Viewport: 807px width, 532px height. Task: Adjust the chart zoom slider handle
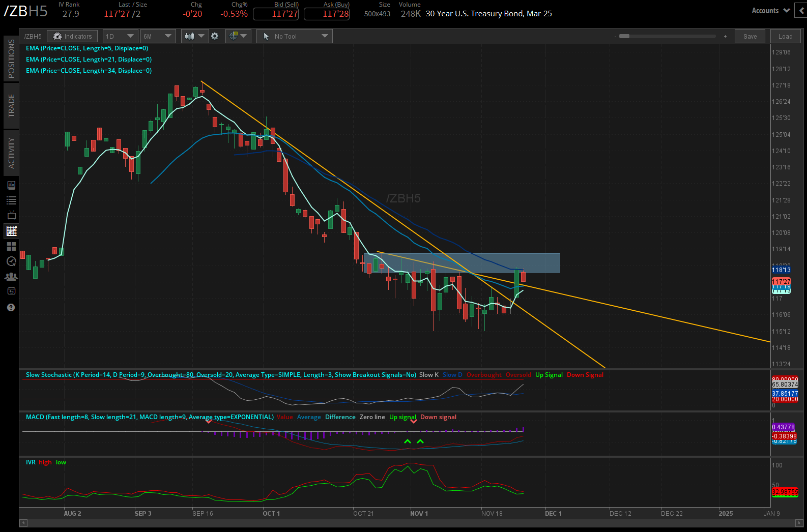tap(624, 36)
